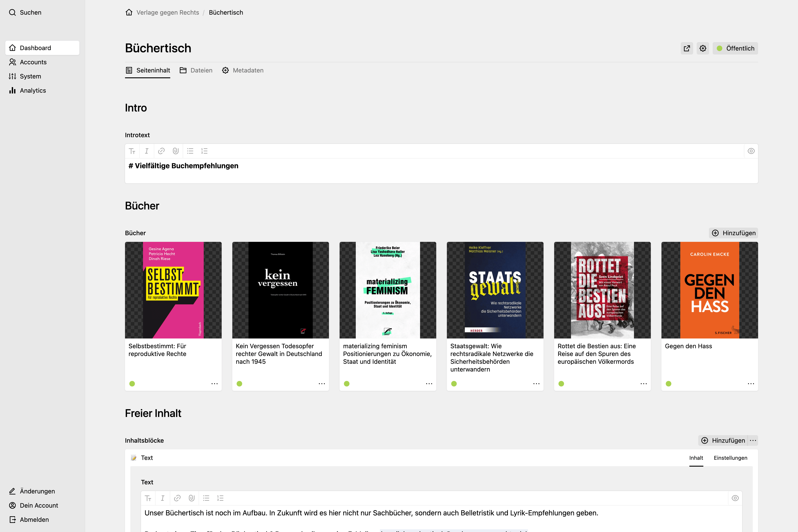This screenshot has height=532, width=798.
Task: Toggle status dot of Gegen den Hass book
Action: (x=668, y=384)
